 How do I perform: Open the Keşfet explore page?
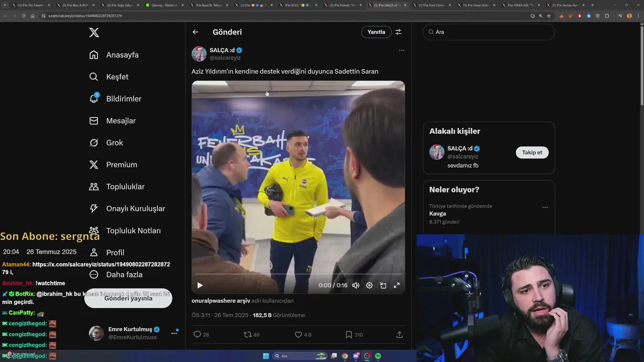(x=109, y=77)
